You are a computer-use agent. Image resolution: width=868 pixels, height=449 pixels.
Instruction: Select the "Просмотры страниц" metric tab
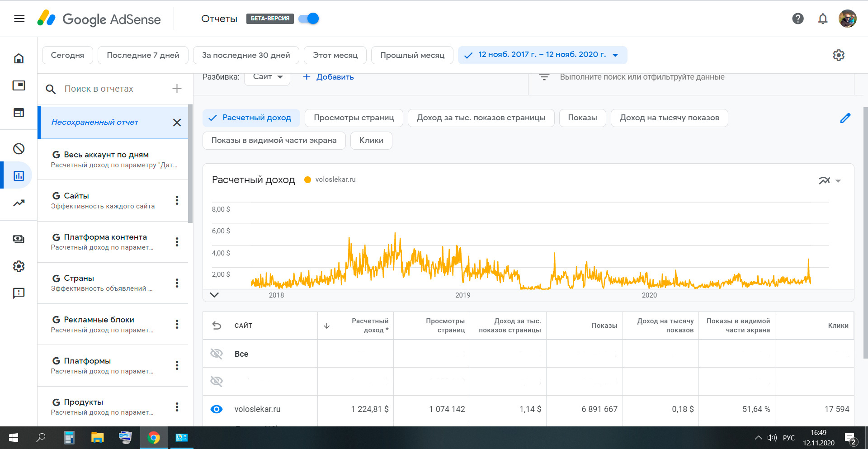pos(354,118)
